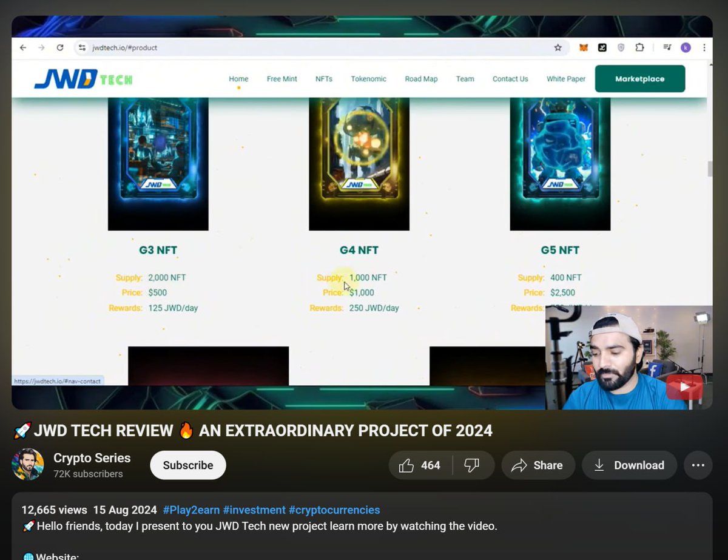Open the #Play2earn hashtag
The image size is (728, 560).
click(191, 510)
